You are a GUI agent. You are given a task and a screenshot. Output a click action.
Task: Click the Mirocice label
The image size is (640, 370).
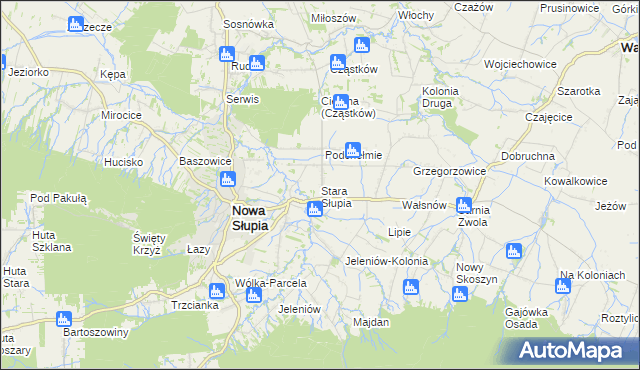[x=121, y=115]
